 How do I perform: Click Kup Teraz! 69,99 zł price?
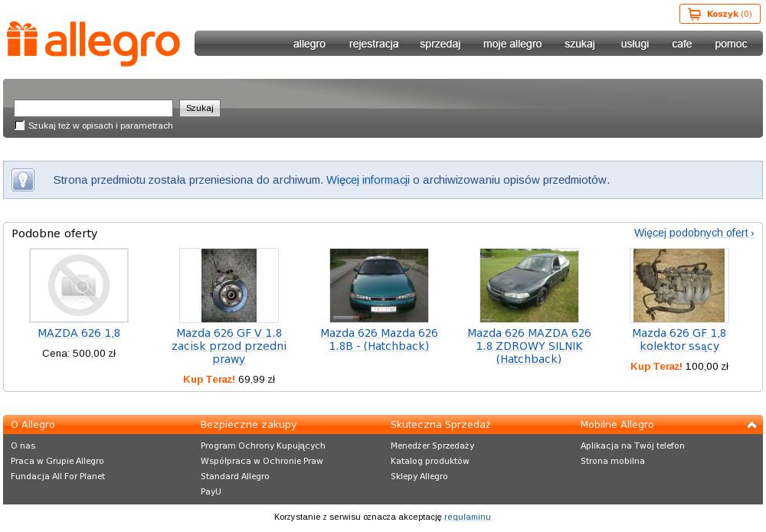pos(229,379)
